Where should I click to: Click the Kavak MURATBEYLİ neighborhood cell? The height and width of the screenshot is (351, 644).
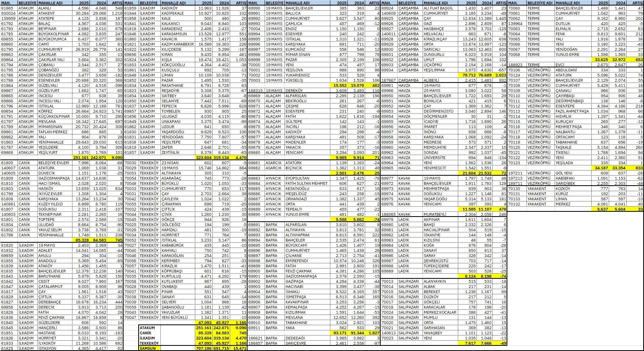(436, 214)
